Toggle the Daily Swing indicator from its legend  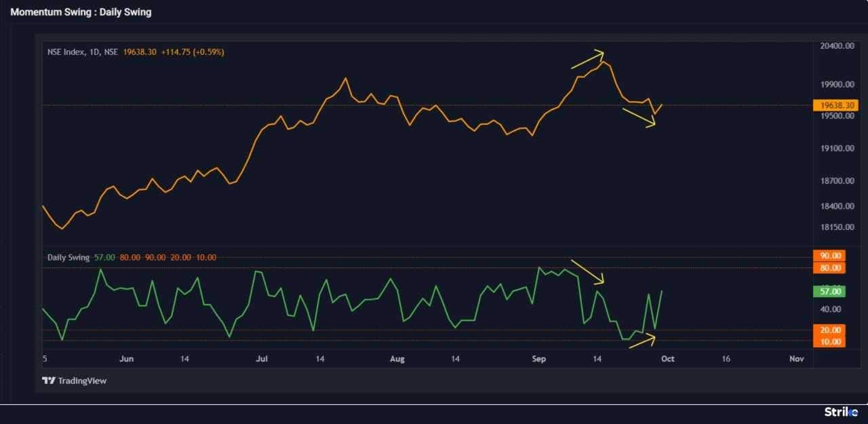click(68, 258)
